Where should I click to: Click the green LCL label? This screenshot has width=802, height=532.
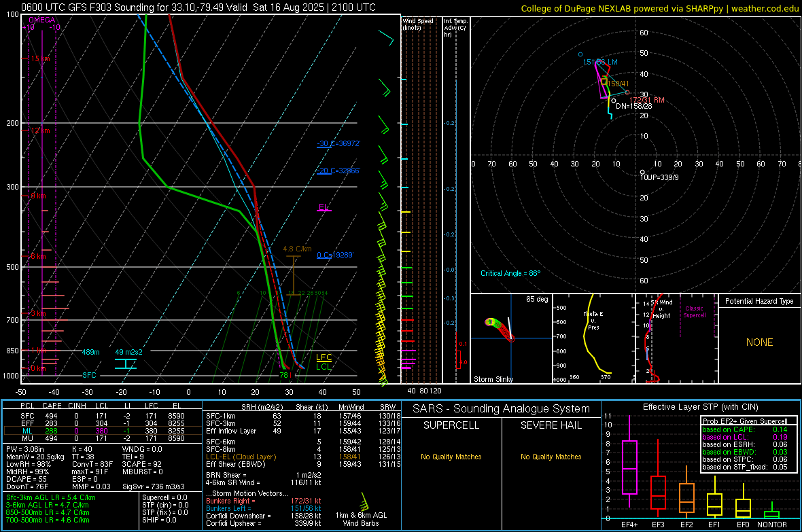324,366
